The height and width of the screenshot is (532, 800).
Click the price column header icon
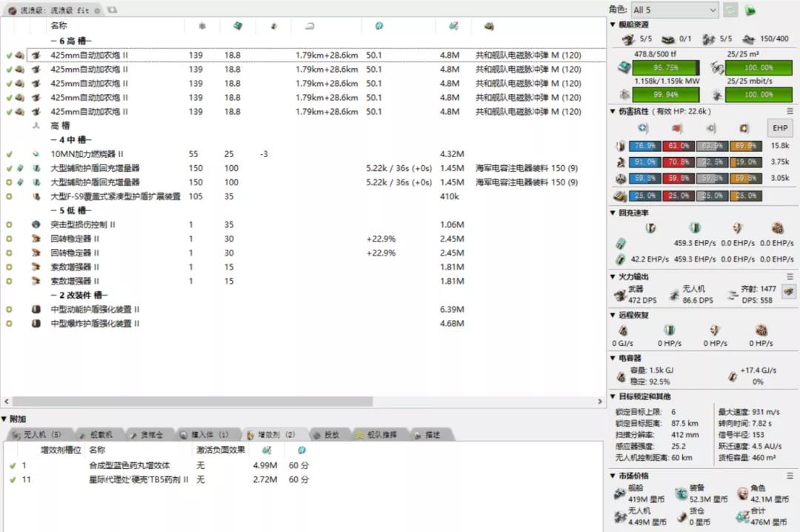coord(453,27)
